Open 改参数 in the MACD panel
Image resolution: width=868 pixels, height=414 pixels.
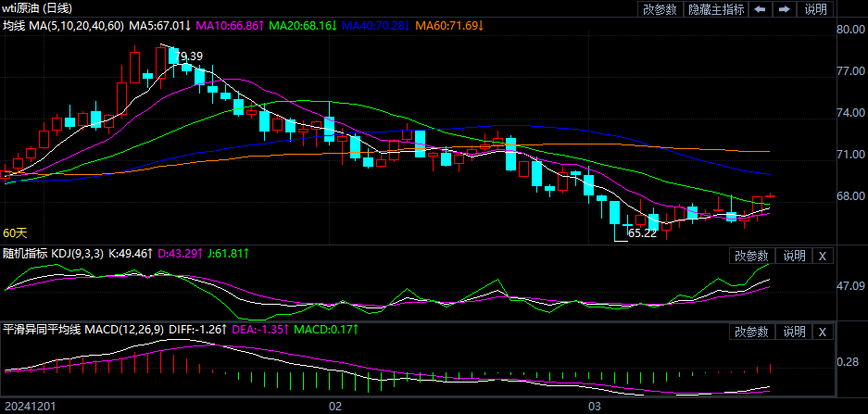(x=751, y=332)
